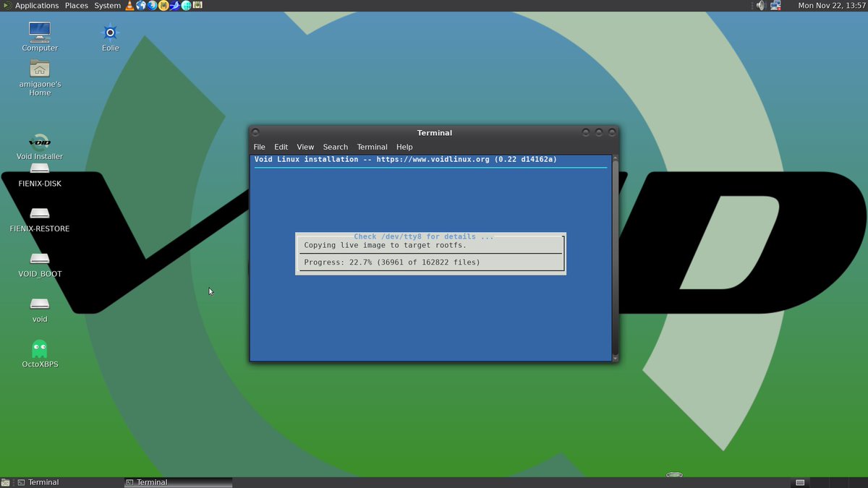Select the void drive icon
The image size is (868, 488).
[x=40, y=310]
